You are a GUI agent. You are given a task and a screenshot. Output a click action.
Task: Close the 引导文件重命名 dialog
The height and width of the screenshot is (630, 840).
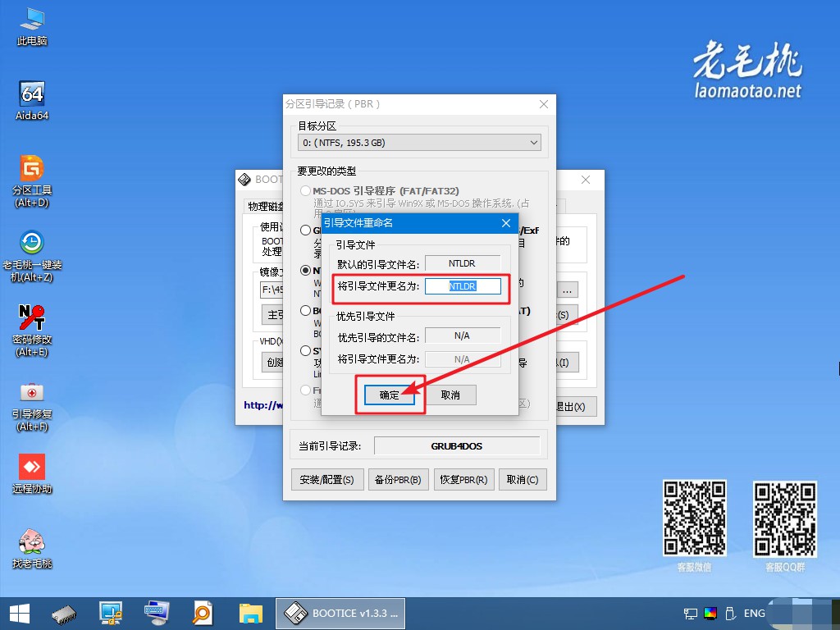click(x=505, y=223)
